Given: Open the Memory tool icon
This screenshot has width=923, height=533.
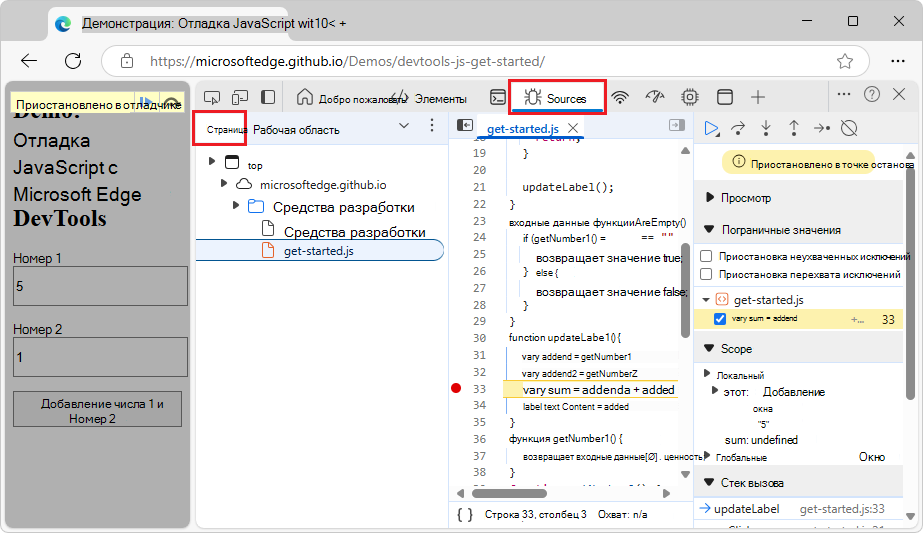Looking at the screenshot, I should [x=689, y=97].
